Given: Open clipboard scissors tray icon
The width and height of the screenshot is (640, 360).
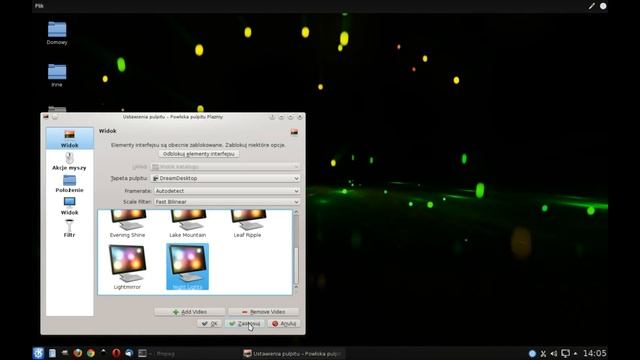Looking at the screenshot, I should (x=543, y=353).
